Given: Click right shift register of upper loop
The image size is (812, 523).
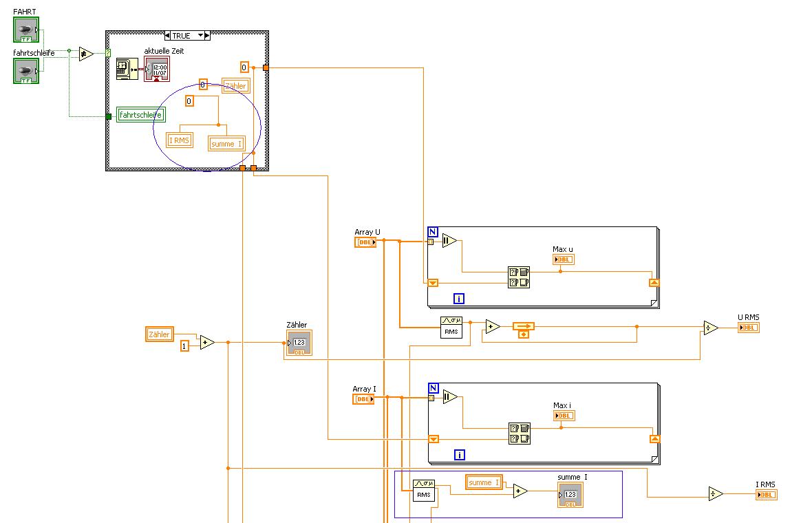Looking at the screenshot, I should pyautogui.click(x=654, y=283).
